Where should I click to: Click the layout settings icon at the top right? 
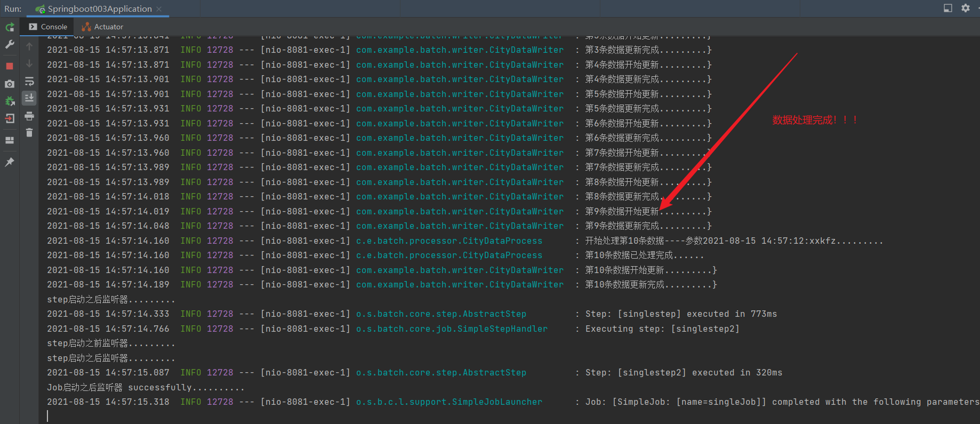[x=948, y=8]
